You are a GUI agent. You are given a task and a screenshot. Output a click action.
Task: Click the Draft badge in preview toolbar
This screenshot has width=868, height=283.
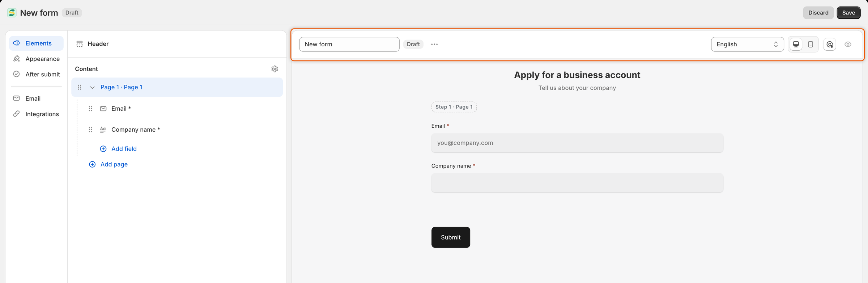coord(413,44)
